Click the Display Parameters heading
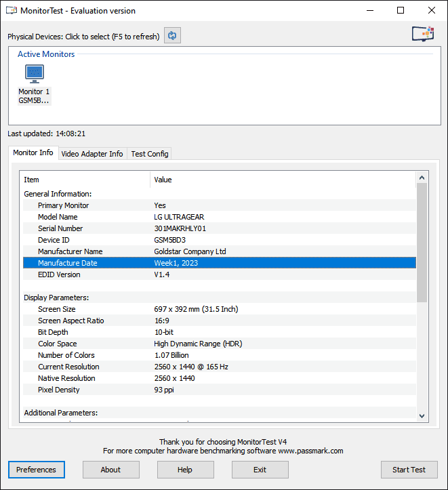Screen dimensions: 448x490 coord(56,298)
